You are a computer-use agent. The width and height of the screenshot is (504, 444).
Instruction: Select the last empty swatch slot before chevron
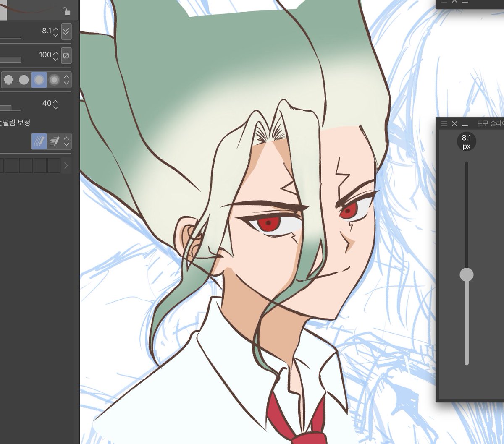click(54, 166)
